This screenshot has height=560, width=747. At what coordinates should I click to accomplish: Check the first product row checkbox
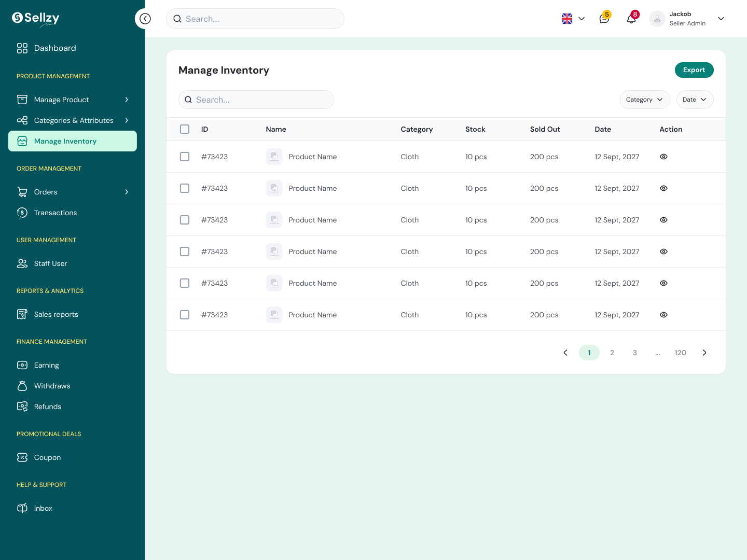[185, 156]
